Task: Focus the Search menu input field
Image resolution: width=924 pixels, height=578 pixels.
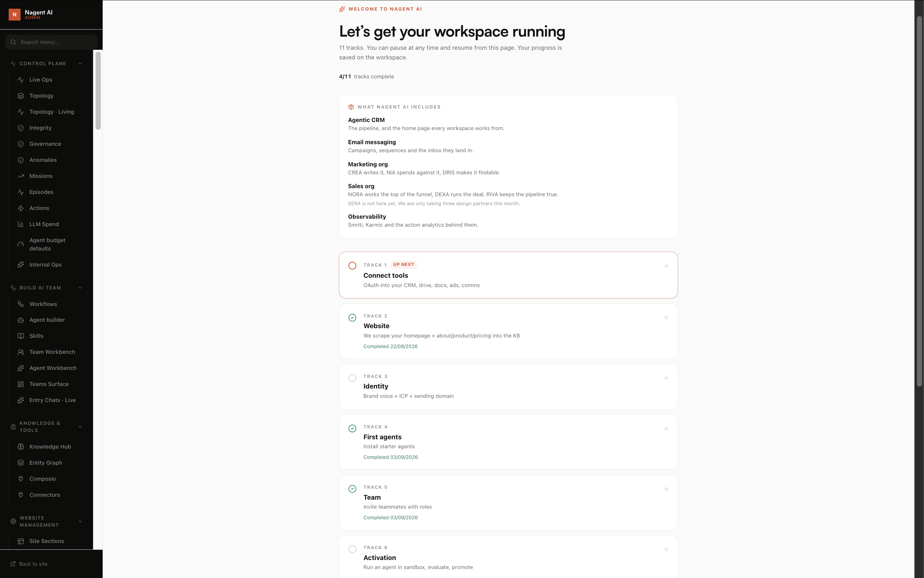Action: tap(51, 42)
